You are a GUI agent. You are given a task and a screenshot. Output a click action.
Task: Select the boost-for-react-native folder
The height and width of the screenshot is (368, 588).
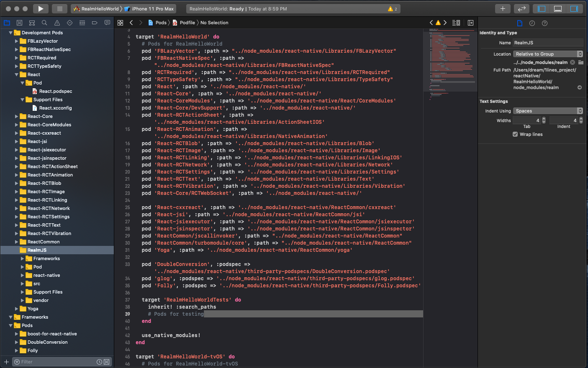(x=52, y=334)
